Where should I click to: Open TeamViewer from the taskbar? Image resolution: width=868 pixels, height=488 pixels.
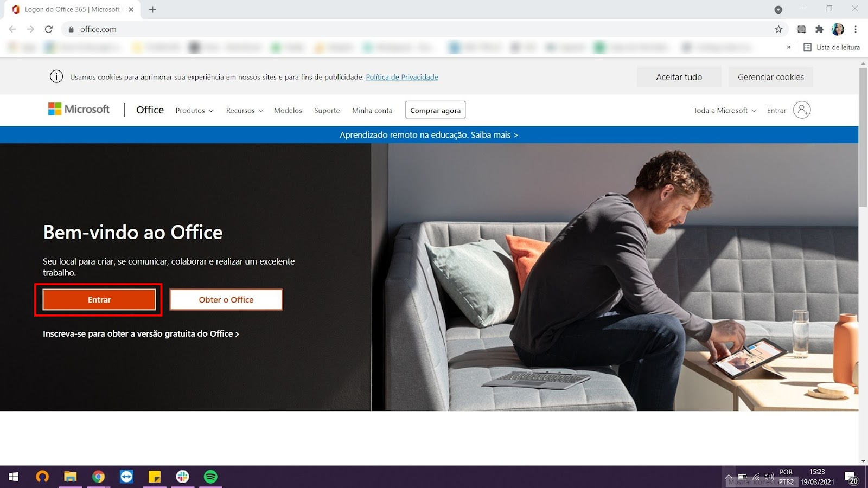point(126,477)
